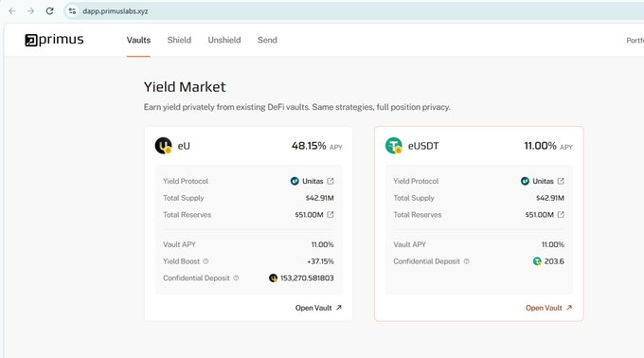The image size is (644, 358).
Task: Click the Unitas name in eUSDT card
Action: (x=543, y=181)
